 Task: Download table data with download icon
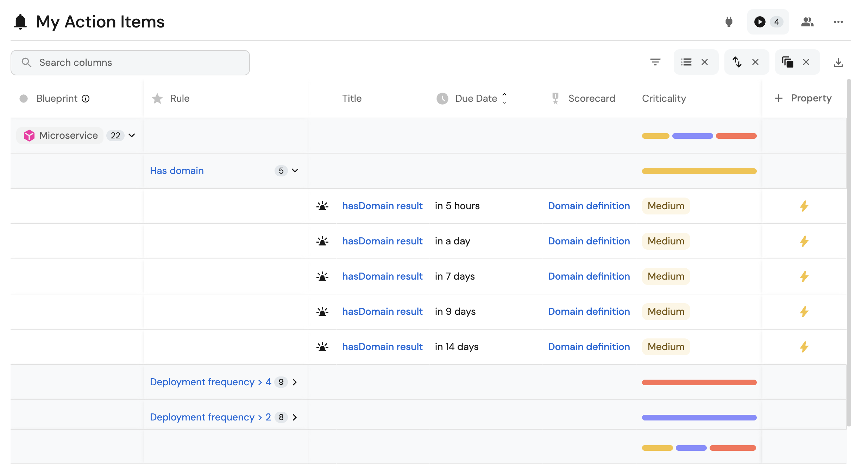[838, 63]
